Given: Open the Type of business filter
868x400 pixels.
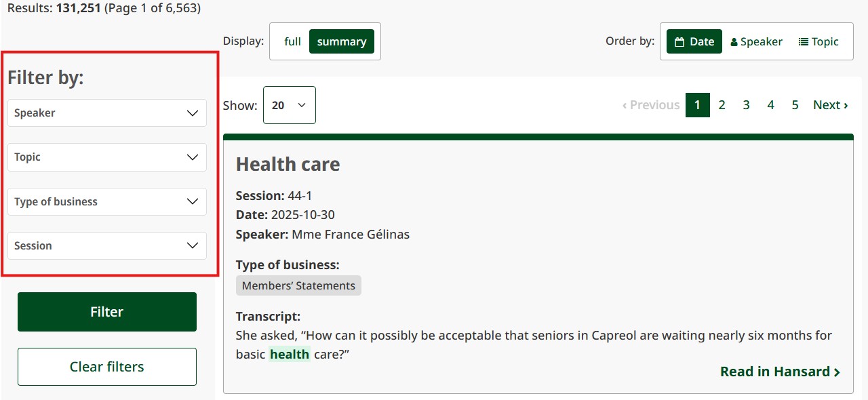Looking at the screenshot, I should point(106,201).
